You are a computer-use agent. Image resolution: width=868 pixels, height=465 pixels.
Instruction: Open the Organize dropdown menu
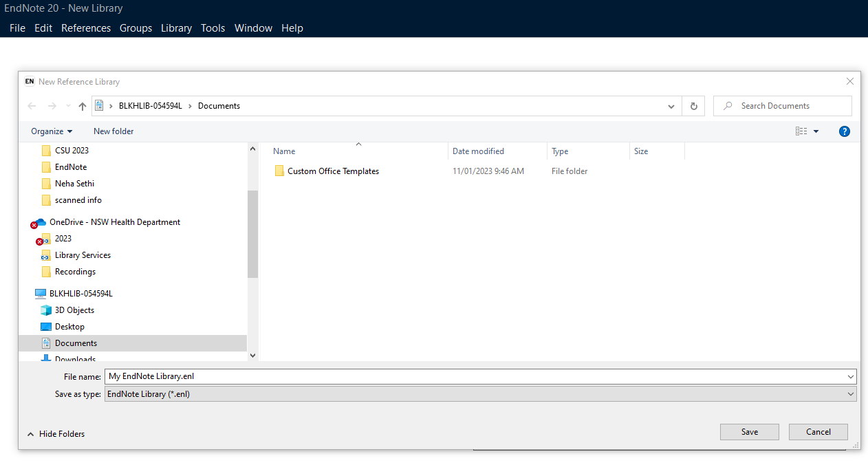(52, 131)
